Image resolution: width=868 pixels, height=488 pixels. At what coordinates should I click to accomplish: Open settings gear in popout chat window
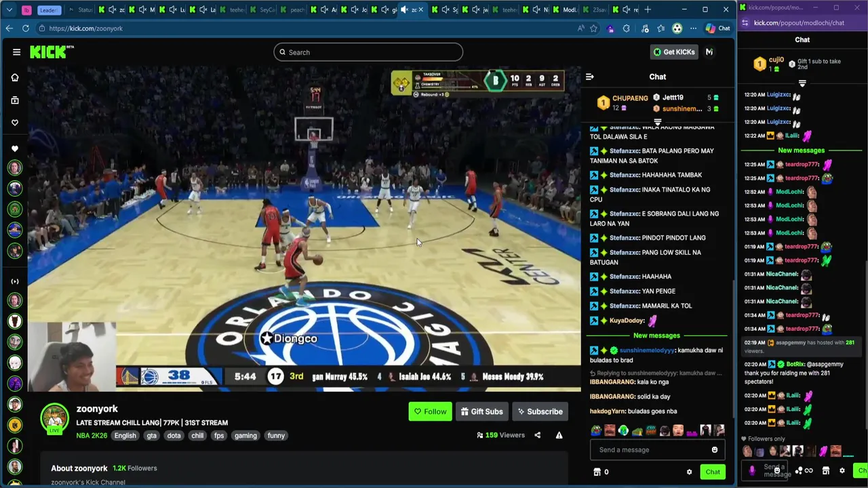coord(842,471)
